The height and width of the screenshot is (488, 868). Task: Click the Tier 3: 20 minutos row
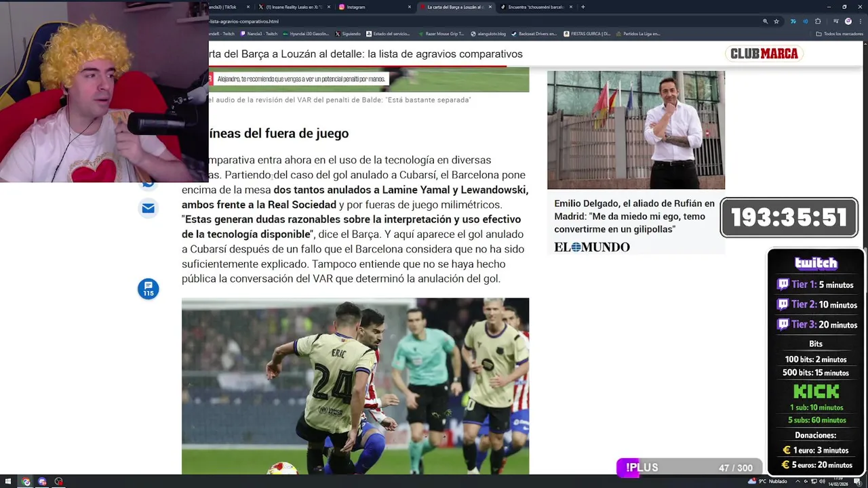[x=816, y=325]
